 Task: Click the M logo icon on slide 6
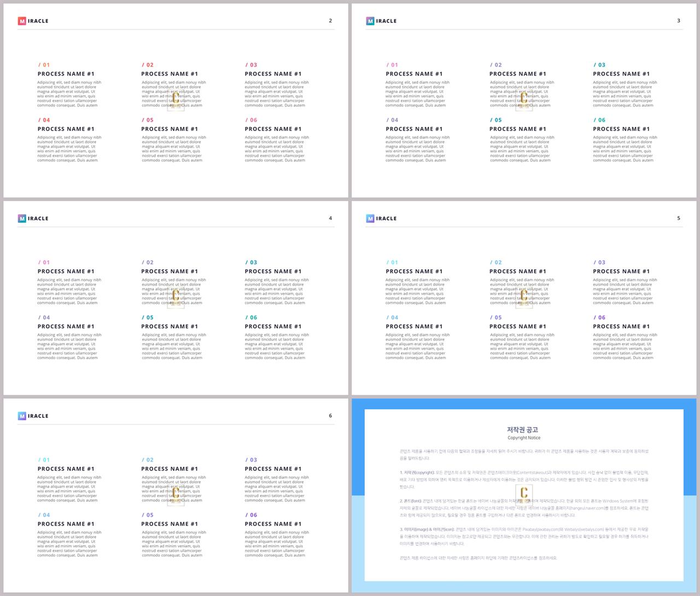(x=22, y=416)
